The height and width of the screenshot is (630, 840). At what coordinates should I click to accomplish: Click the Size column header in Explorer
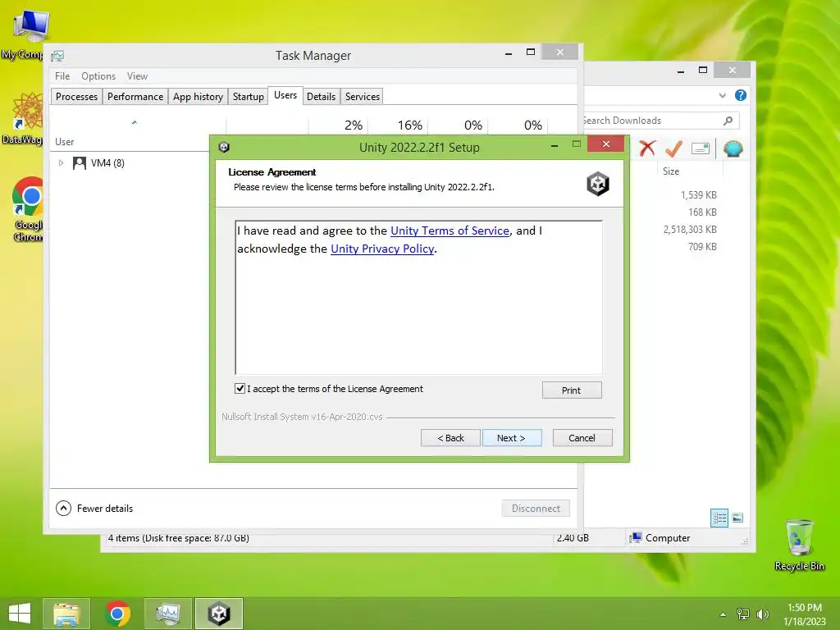[x=671, y=171]
